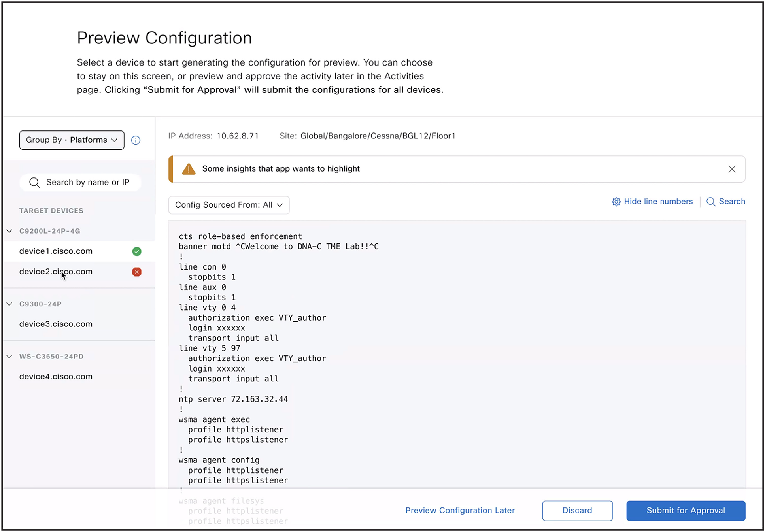Click the 'line vty 0 4' config line
Viewport: 765px width, 532px height.
207,308
